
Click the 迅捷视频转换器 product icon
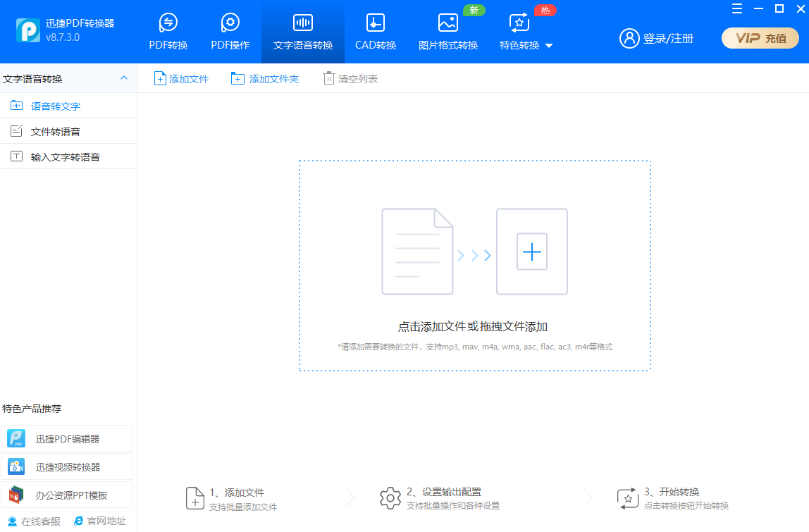[16, 467]
